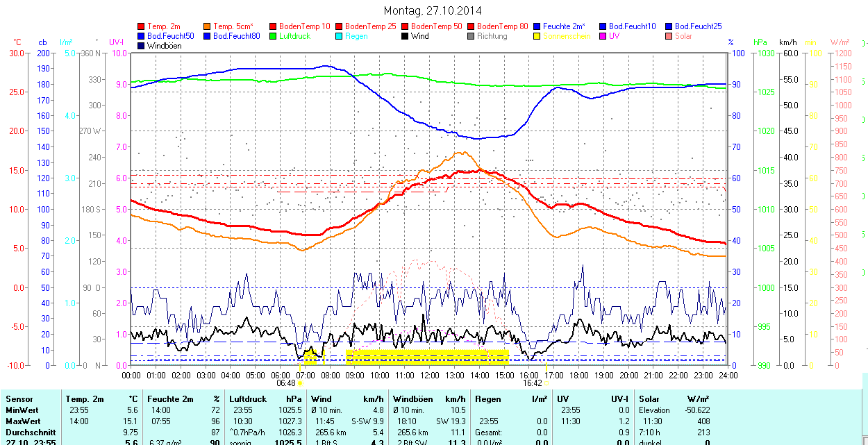The height and width of the screenshot is (445, 868).
Task: Click the yellow min axis unit label
Action: click(810, 43)
